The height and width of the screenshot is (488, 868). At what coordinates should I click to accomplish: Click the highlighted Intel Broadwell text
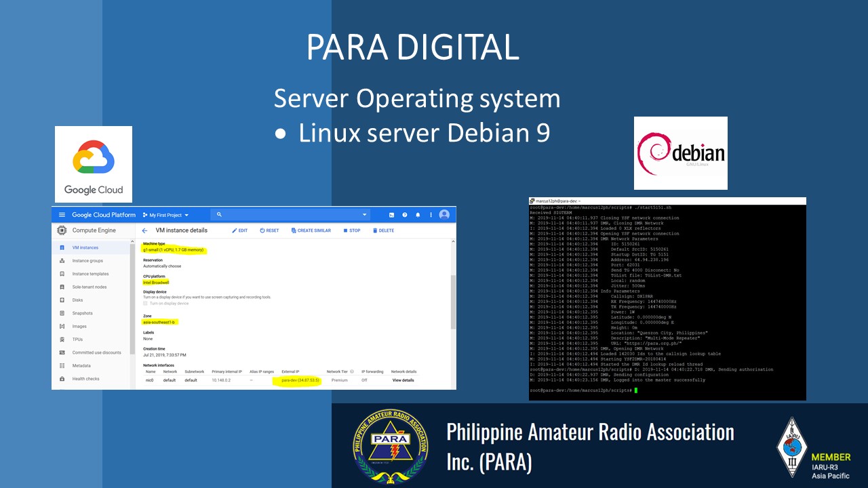[156, 282]
